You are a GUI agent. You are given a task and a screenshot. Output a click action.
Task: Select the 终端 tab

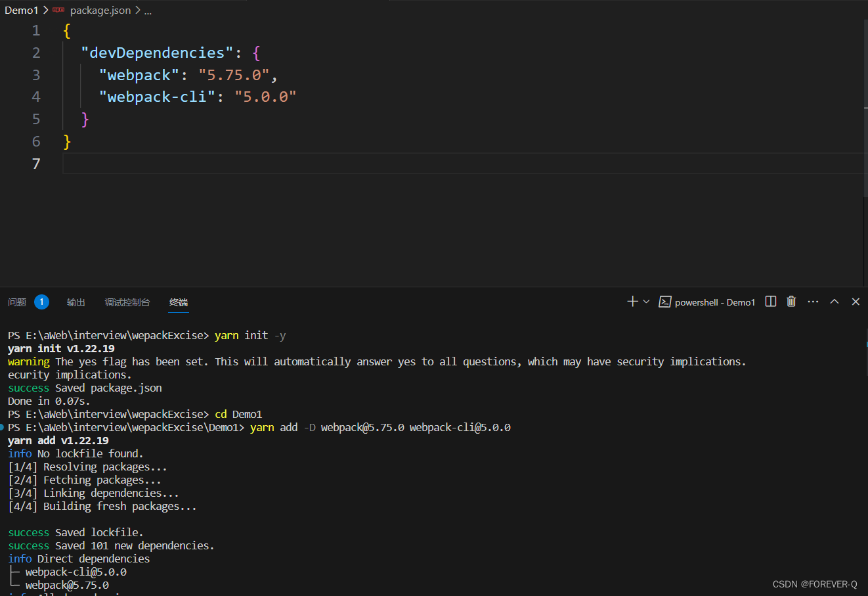[179, 302]
